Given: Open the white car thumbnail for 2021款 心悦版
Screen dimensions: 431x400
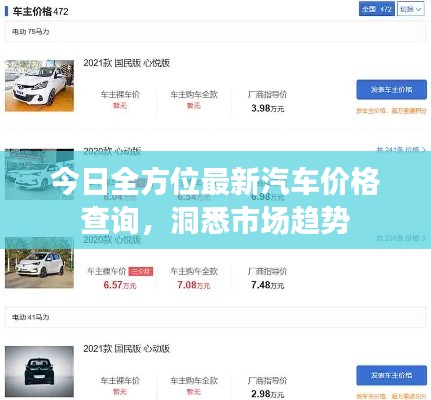Looking at the screenshot, I should click(39, 86).
